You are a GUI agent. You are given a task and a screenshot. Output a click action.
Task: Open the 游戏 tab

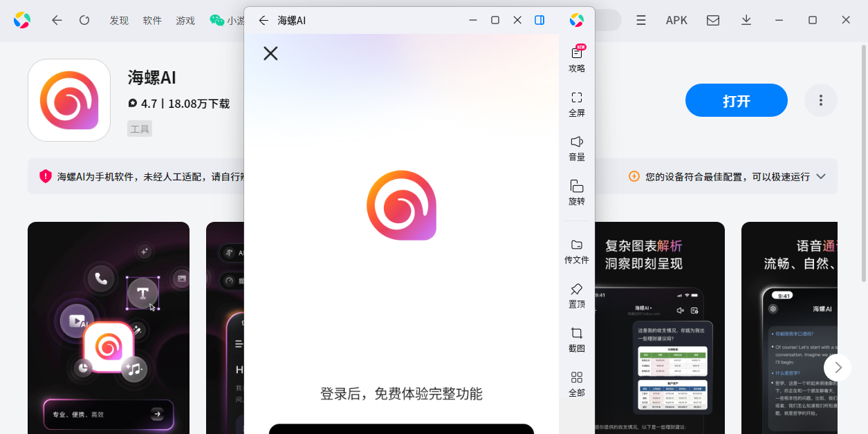tap(185, 21)
